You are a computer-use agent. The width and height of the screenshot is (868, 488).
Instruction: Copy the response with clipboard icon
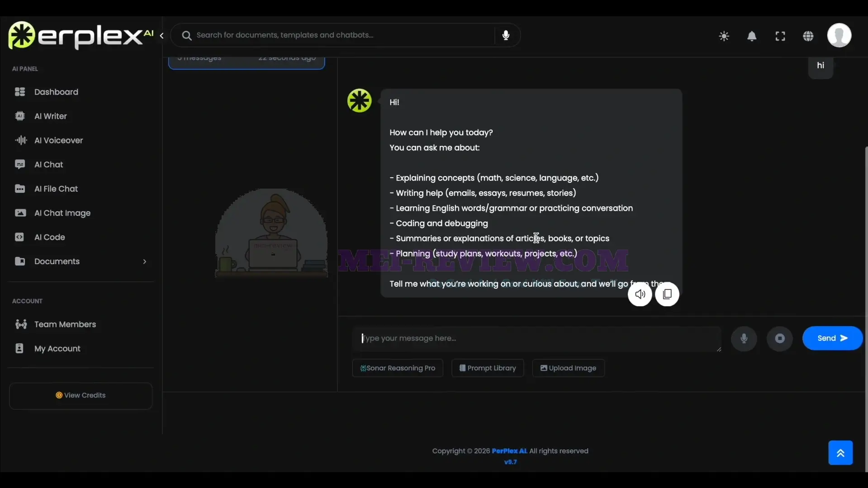click(667, 294)
